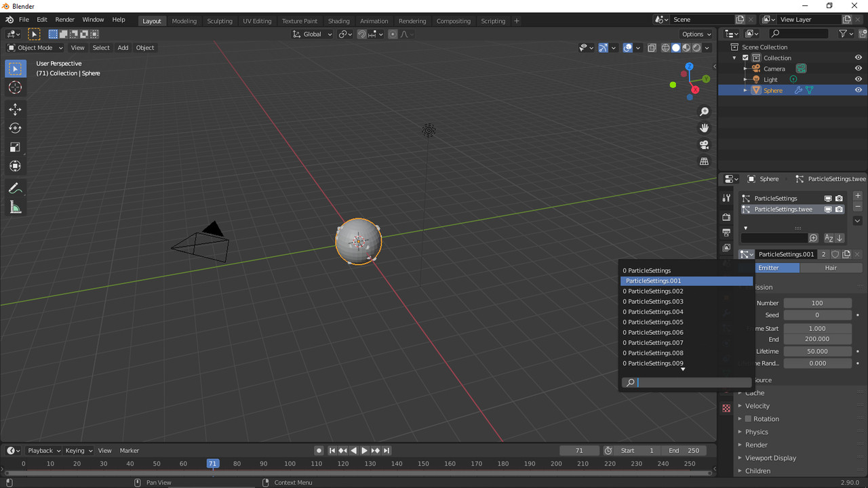Select the Cursor tool in the viewport toolbar
This screenshot has width=868, height=488.
pyautogui.click(x=15, y=87)
